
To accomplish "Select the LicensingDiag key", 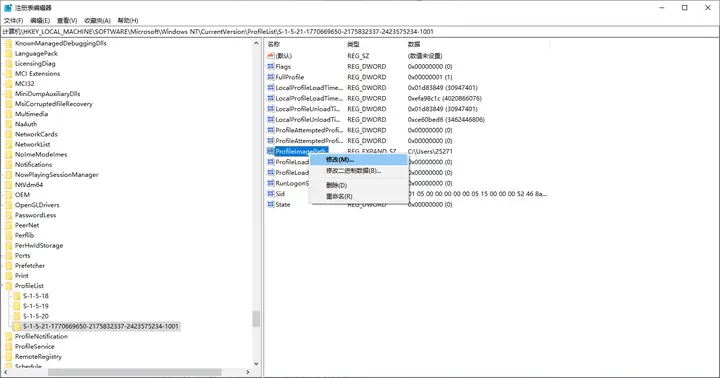I will tap(35, 63).
